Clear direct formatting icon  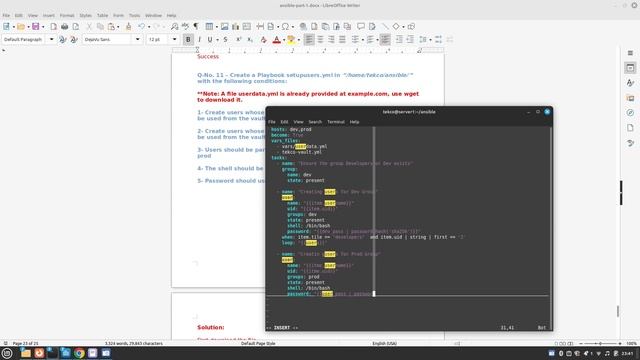[x=264, y=40]
